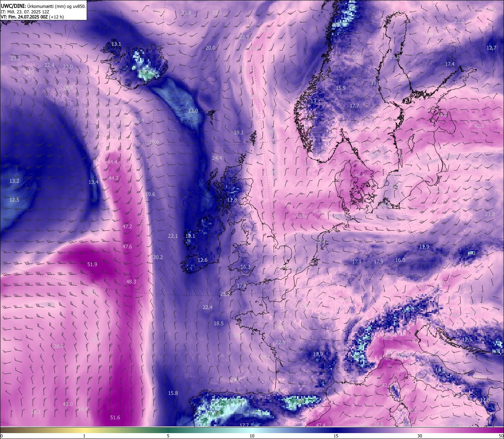
Task: Click the legend tick label 10
Action: pyautogui.click(x=252, y=436)
